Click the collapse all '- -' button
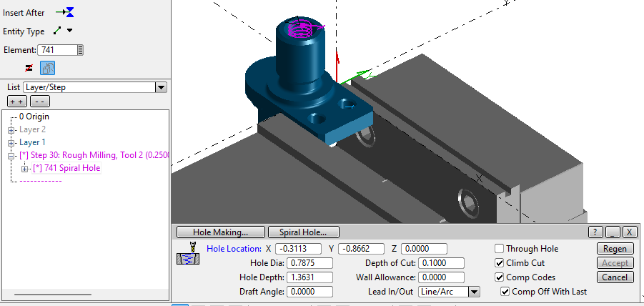The image size is (644, 306). (x=39, y=101)
